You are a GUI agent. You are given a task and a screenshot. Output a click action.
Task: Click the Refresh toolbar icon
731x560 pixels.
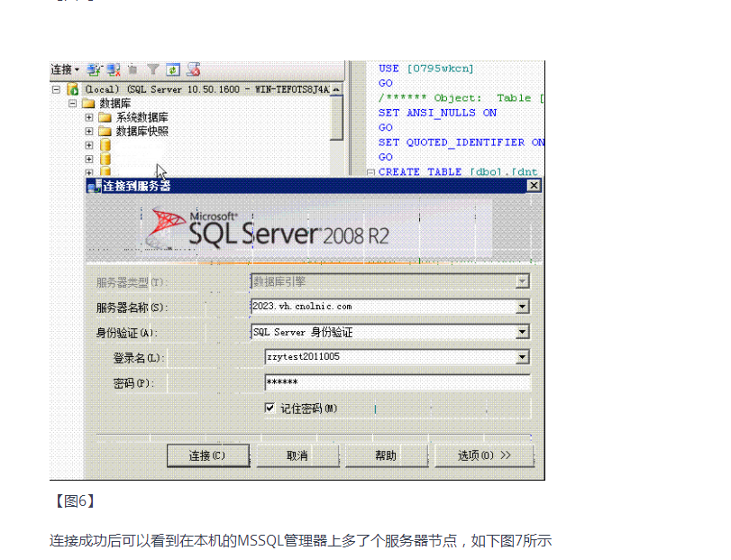[173, 70]
